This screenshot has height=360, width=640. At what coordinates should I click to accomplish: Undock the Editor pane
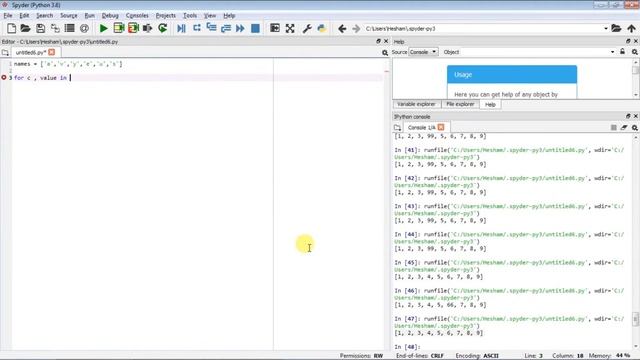(378, 41)
